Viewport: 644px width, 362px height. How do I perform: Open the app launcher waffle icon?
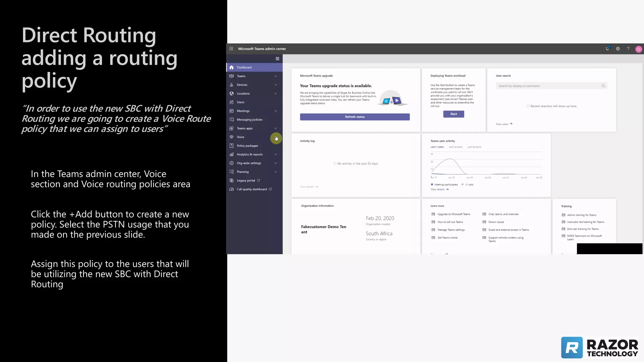231,49
